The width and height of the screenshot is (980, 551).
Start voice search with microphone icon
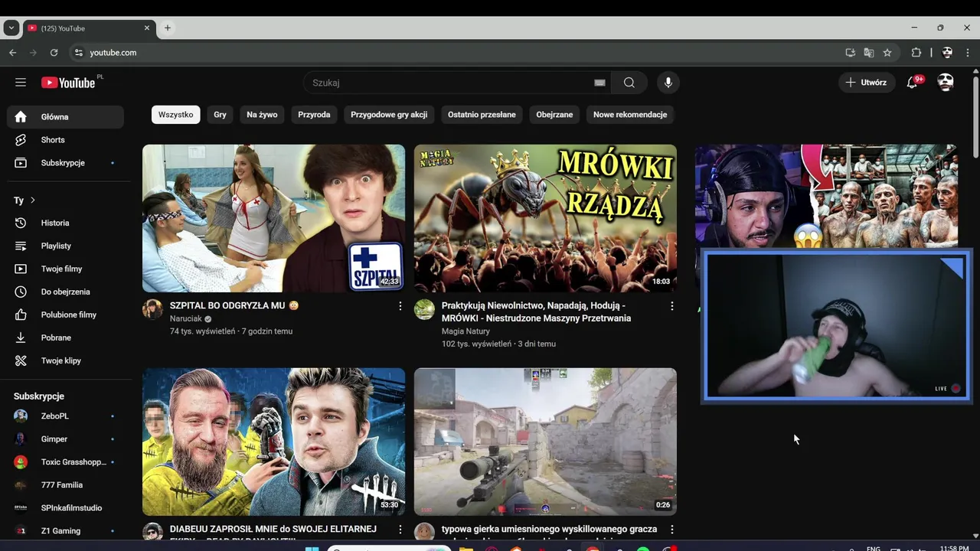tap(668, 83)
